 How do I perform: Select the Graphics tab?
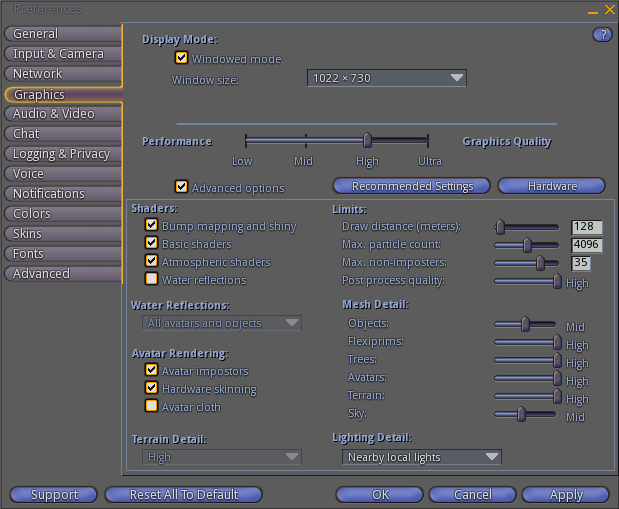pyautogui.click(x=64, y=95)
